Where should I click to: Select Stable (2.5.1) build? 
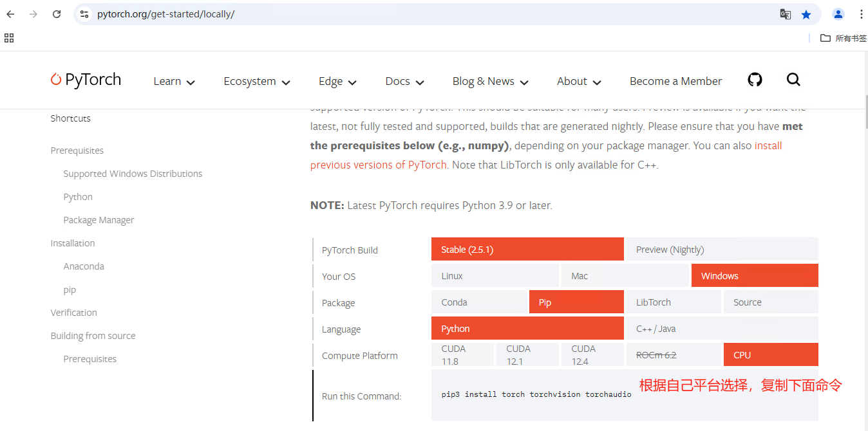[527, 250]
